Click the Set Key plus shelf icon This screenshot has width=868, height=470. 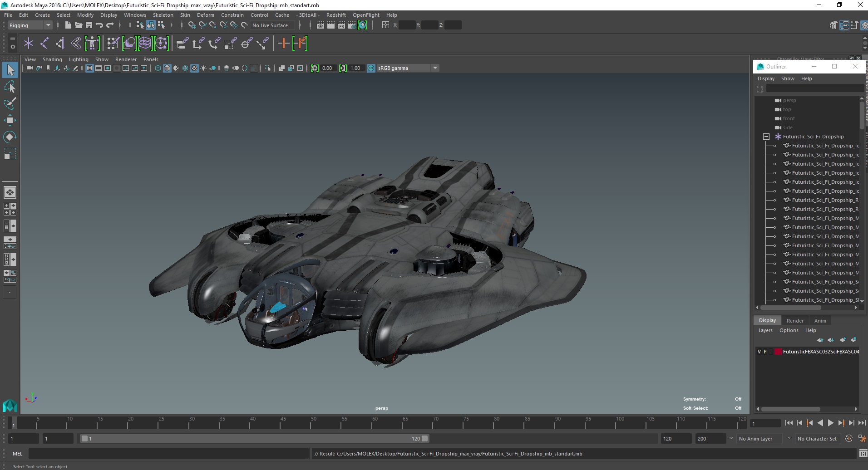(283, 44)
